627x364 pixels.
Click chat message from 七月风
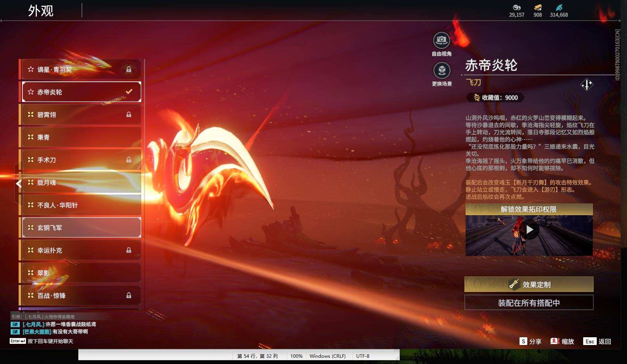pos(59,324)
